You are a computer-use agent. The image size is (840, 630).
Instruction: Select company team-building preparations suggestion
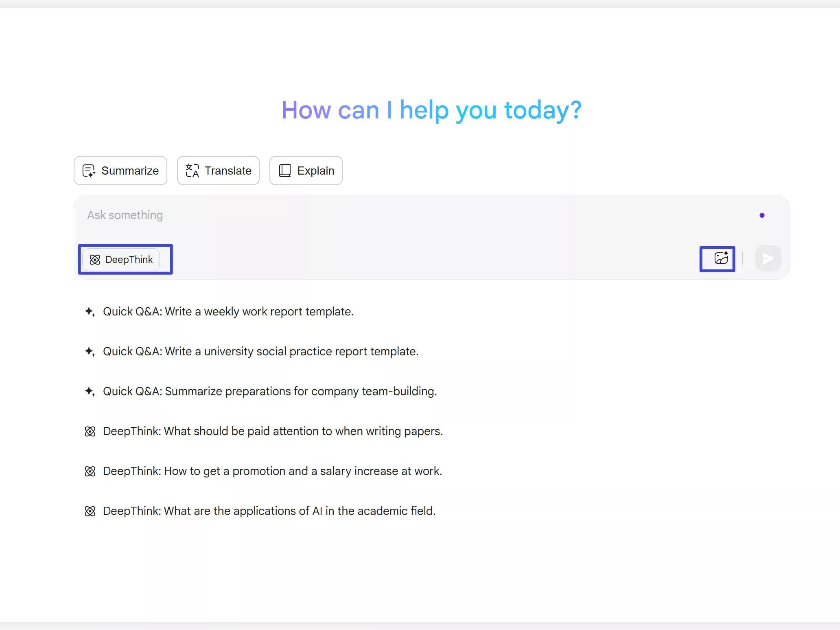tap(269, 392)
